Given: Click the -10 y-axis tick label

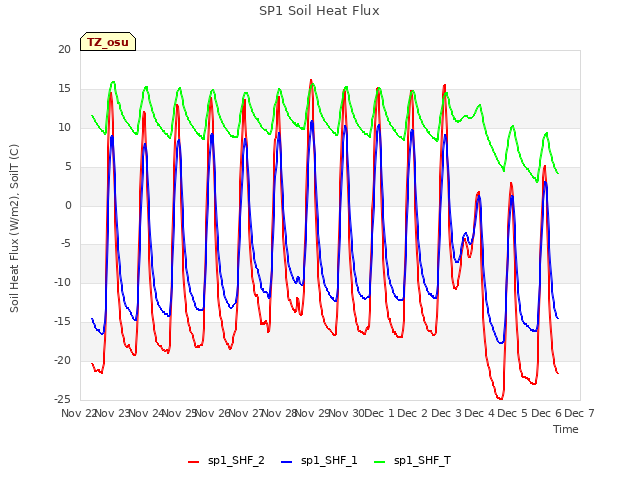Looking at the screenshot, I should click(63, 282).
